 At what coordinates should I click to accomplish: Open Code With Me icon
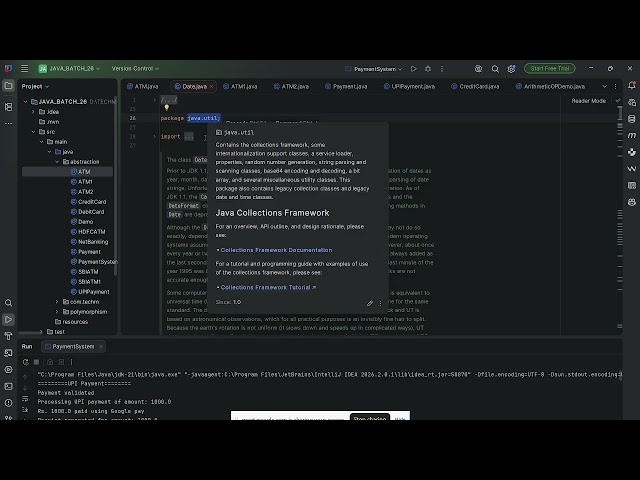pos(478,69)
